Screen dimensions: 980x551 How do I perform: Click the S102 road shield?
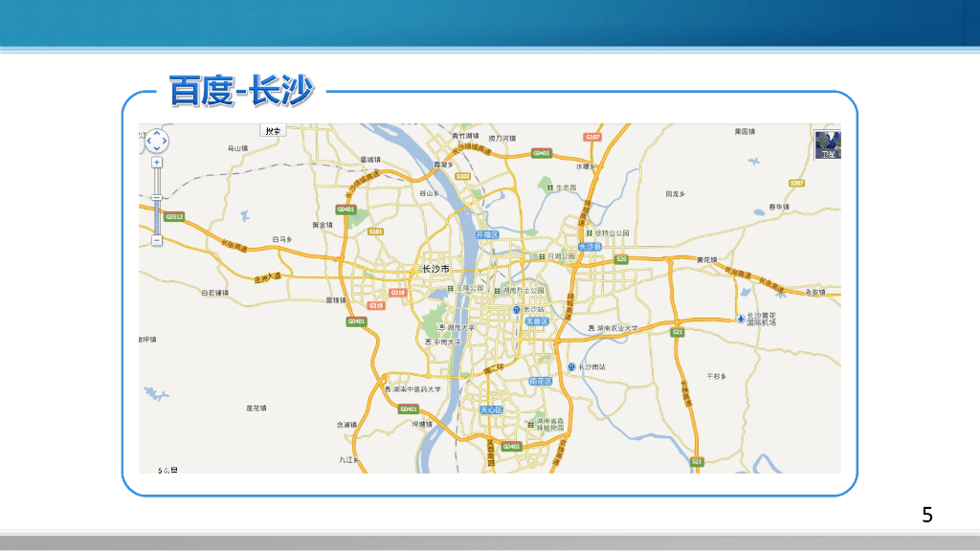[x=462, y=176]
